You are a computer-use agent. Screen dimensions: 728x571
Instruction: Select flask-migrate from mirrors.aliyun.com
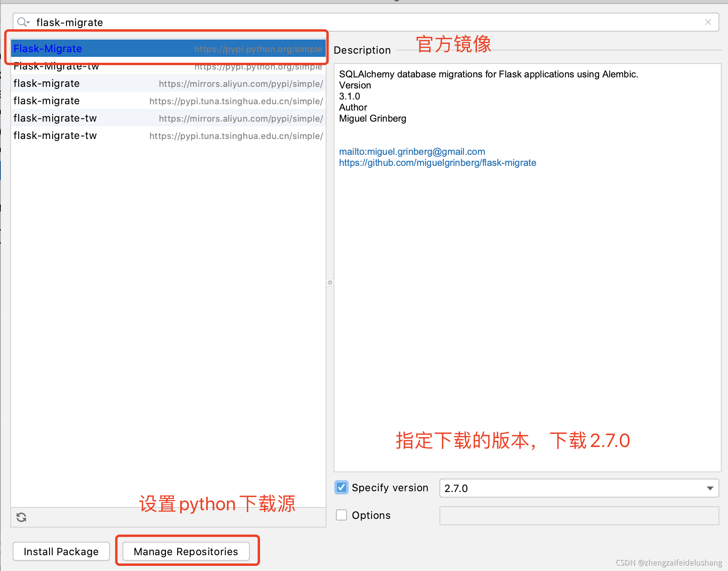168,83
